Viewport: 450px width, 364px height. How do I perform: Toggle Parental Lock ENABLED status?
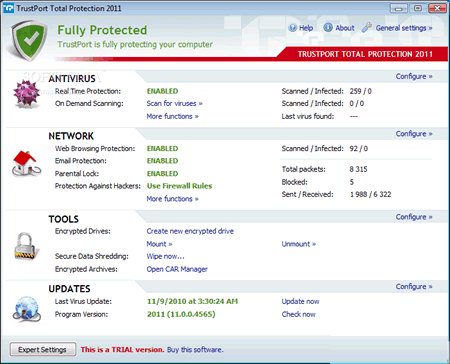162,174
